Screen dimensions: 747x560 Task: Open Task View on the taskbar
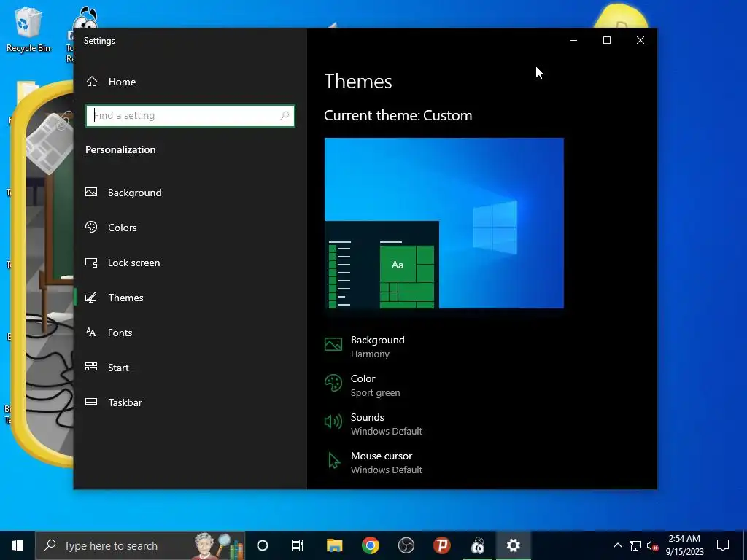tap(298, 545)
